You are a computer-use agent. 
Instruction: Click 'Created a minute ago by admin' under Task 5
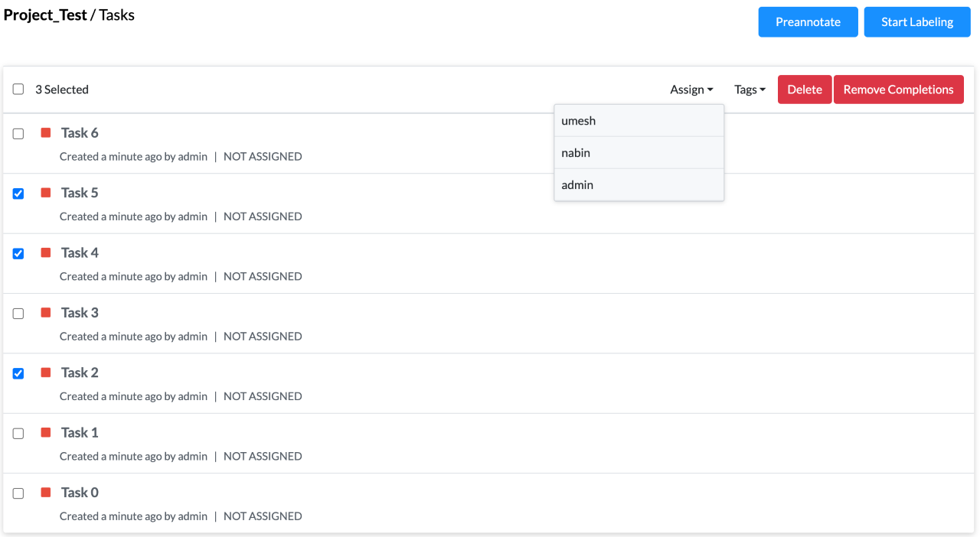134,216
